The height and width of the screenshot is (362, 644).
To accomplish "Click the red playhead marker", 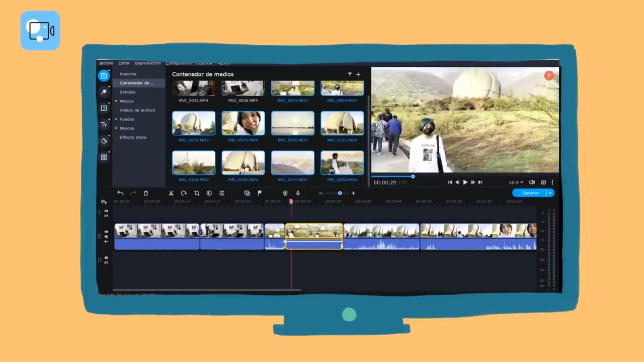I will 291,201.
